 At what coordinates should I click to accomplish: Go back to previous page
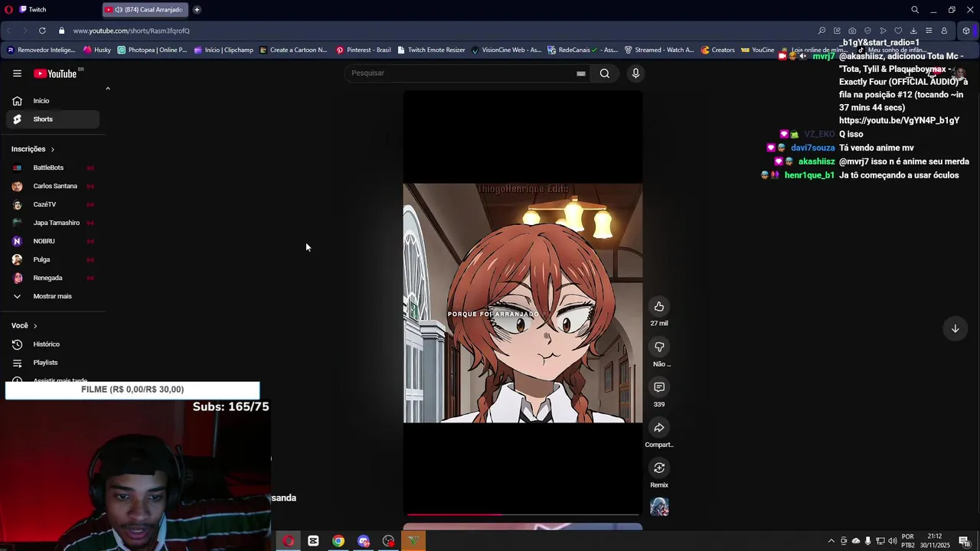click(8, 31)
